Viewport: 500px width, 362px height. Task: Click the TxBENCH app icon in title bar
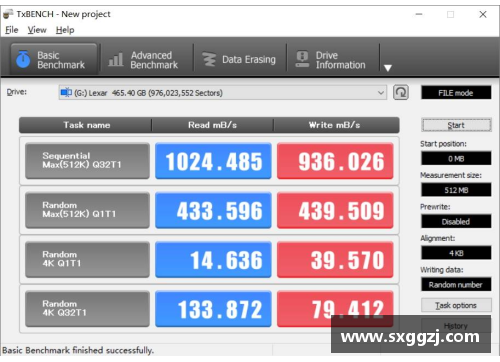tap(8, 14)
